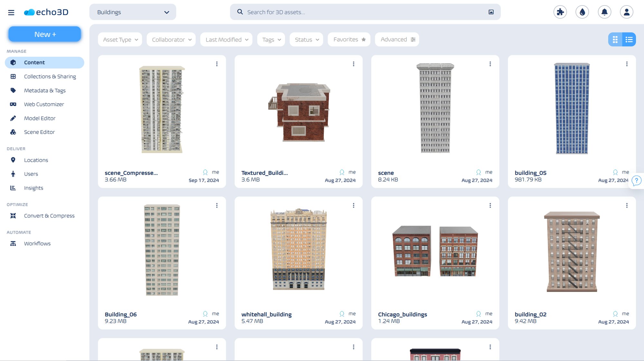Open the Buildings project selector
644x361 pixels.
(133, 12)
